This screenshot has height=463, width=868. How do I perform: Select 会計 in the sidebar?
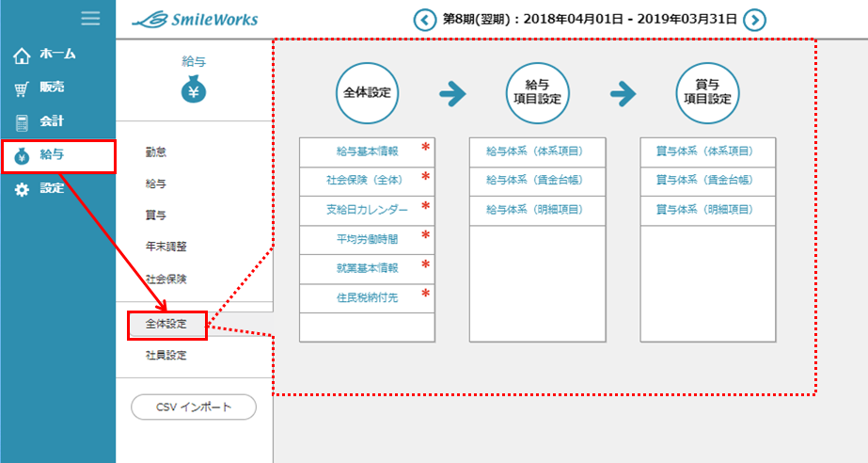point(52,120)
